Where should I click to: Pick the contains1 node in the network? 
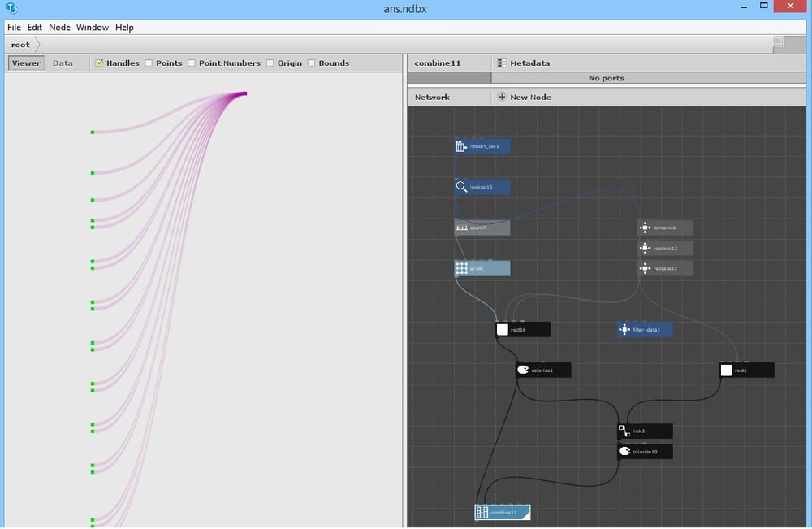[x=665, y=228]
